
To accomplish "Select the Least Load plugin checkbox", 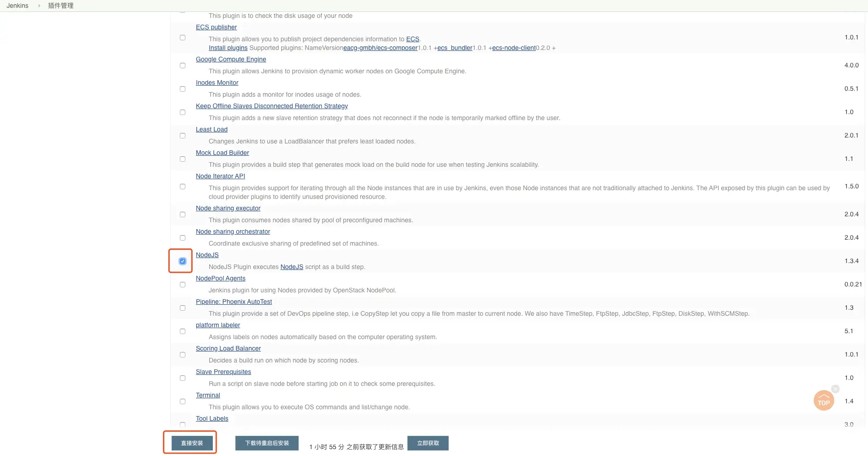I will tap(183, 136).
